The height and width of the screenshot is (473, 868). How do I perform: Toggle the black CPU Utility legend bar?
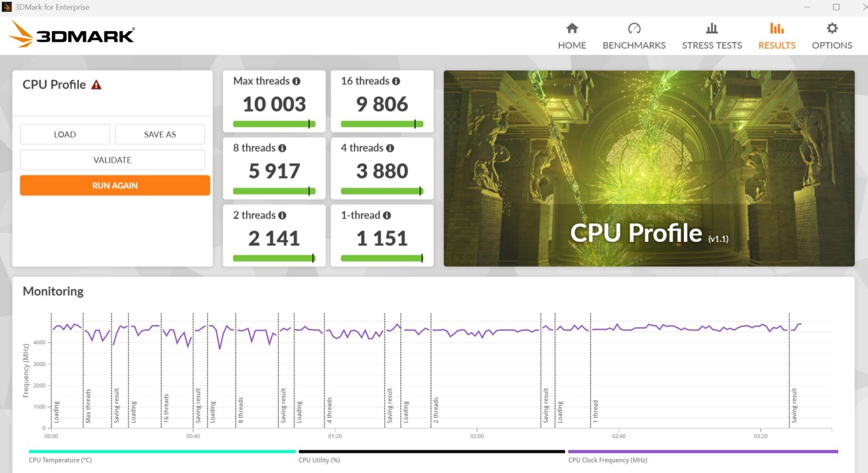pyautogui.click(x=431, y=452)
